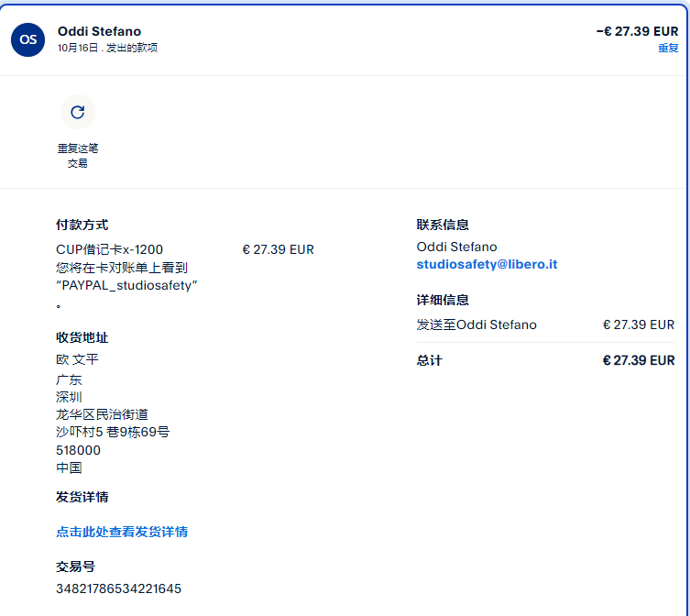Select the transaction number 34821786534221645
Image resolution: width=690 pixels, height=616 pixels.
pyautogui.click(x=118, y=588)
